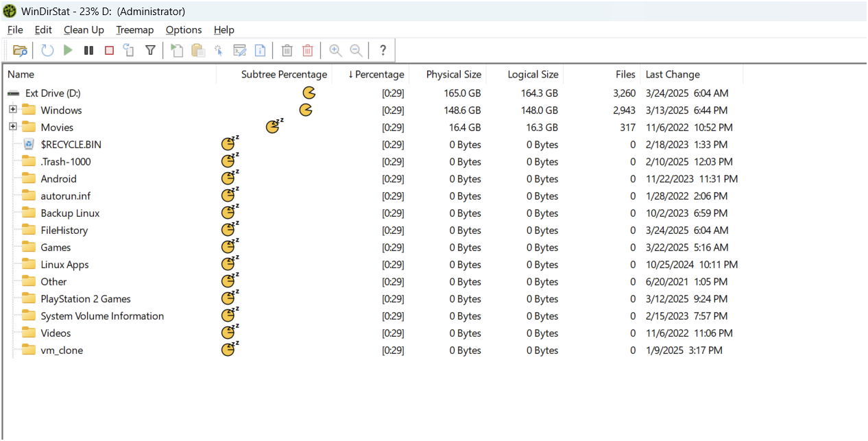
Task: Select the PlayStation 2 Games folder
Action: point(86,299)
